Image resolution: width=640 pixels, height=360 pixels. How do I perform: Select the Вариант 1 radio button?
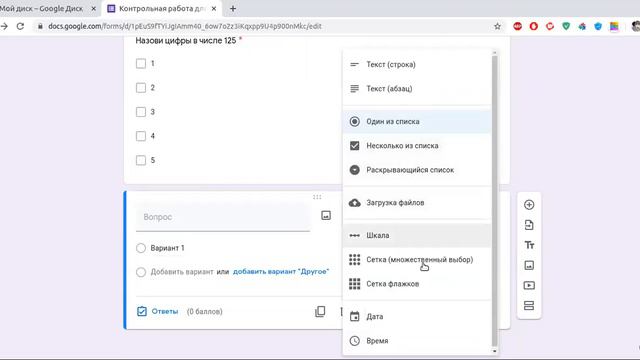point(141,248)
